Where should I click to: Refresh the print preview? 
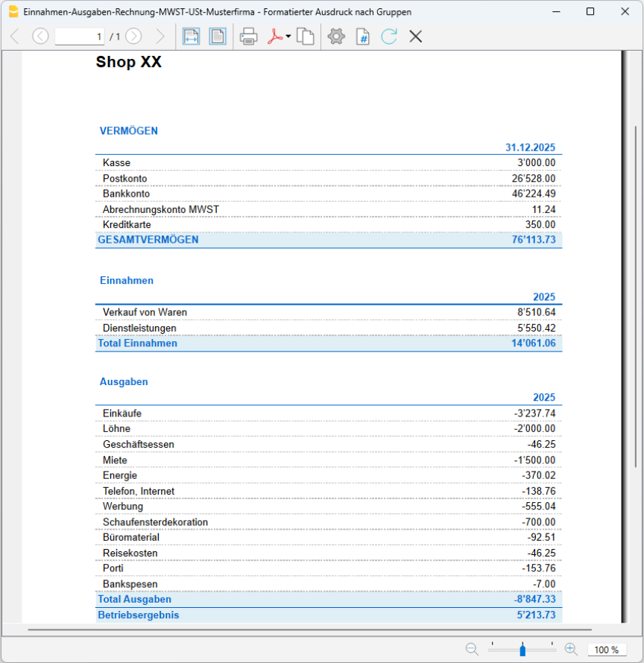389,37
